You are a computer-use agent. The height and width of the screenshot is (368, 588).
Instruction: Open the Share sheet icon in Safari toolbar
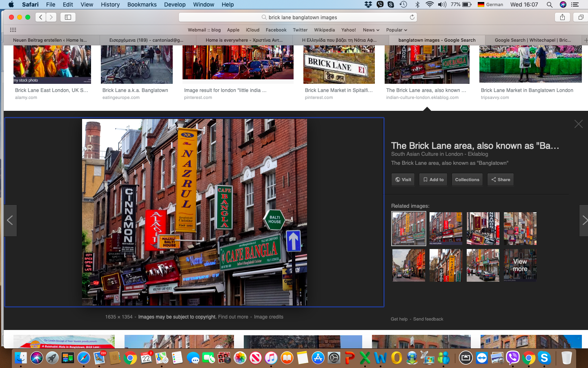562,17
